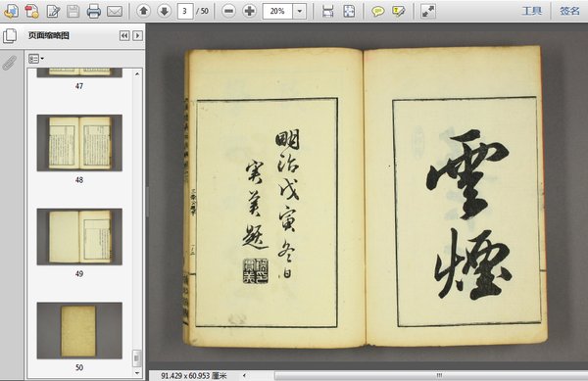Zoom in with the plus button

249,11
